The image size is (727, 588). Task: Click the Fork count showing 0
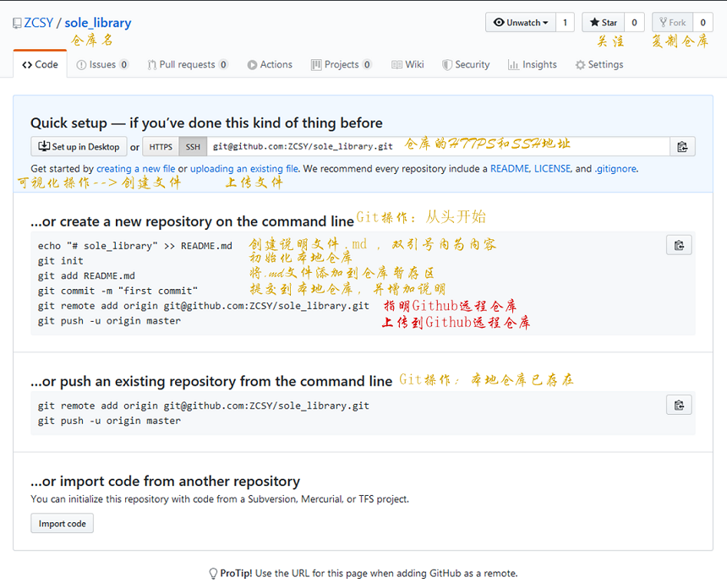coord(702,22)
